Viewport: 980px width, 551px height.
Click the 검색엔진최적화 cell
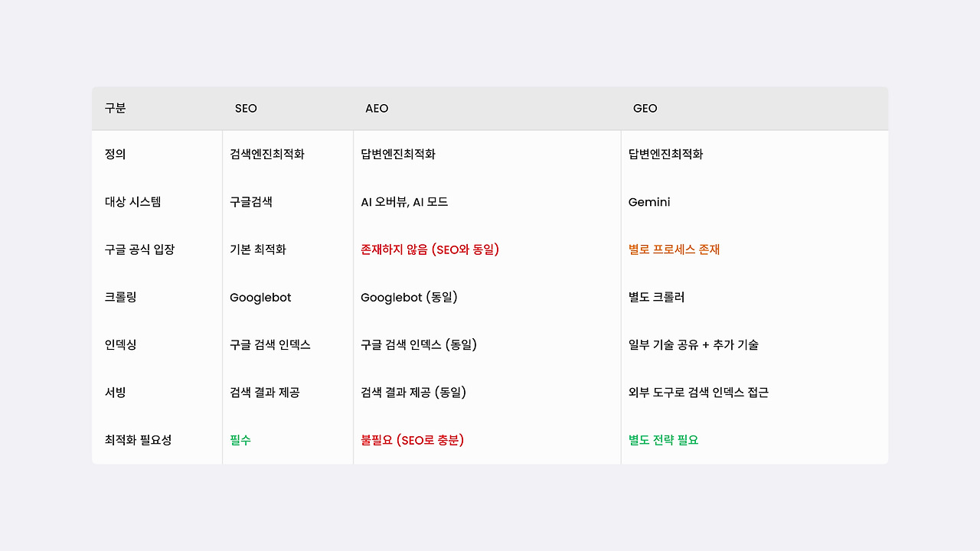coord(267,155)
